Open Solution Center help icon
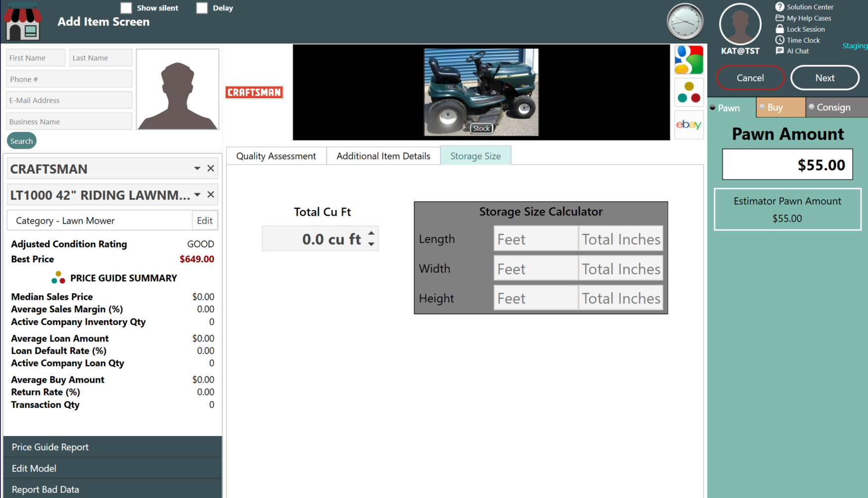The width and height of the screenshot is (868, 498). 780,7
